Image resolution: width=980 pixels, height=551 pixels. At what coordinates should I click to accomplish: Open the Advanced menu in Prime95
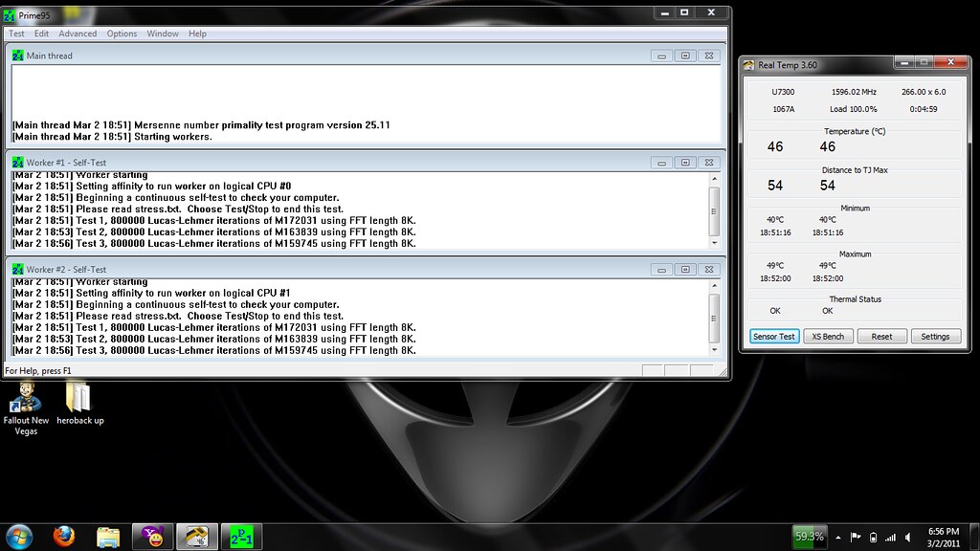tap(78, 33)
